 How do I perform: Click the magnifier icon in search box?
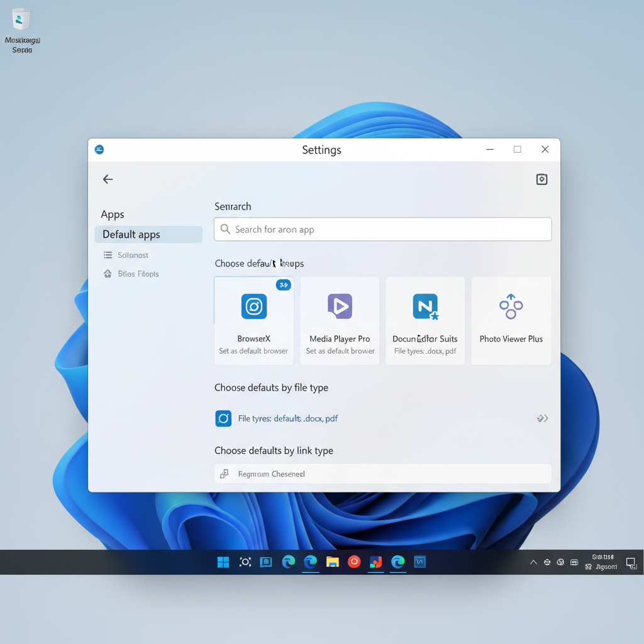225,229
